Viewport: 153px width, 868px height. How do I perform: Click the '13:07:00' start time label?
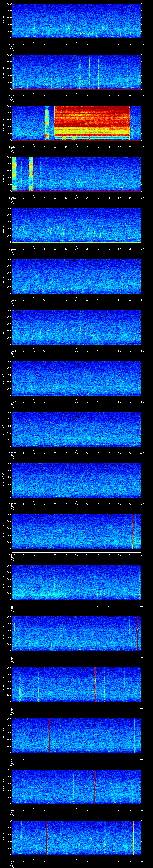pos(12,351)
